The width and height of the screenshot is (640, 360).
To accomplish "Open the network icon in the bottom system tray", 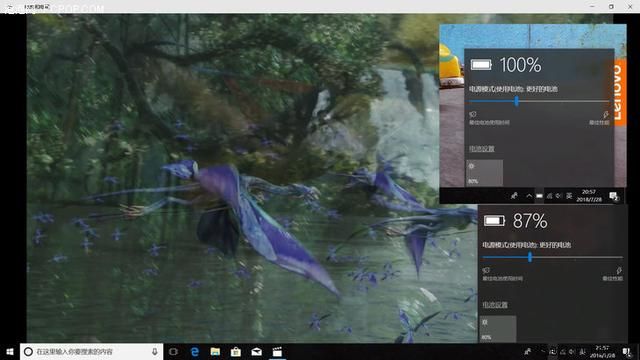I will (563, 351).
